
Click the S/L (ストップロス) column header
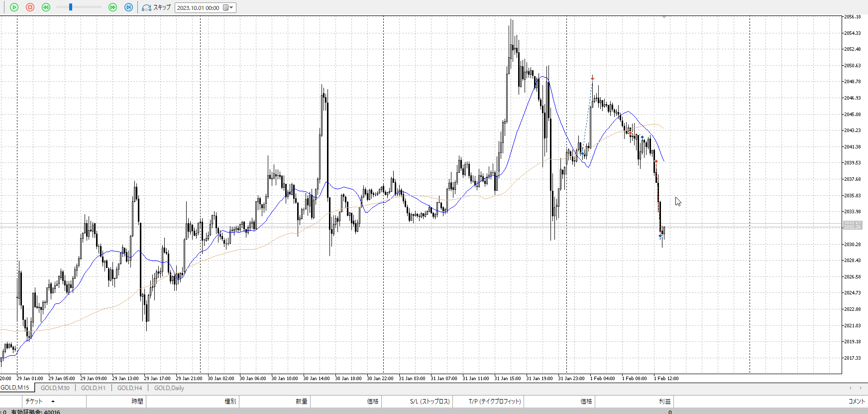(x=430, y=401)
